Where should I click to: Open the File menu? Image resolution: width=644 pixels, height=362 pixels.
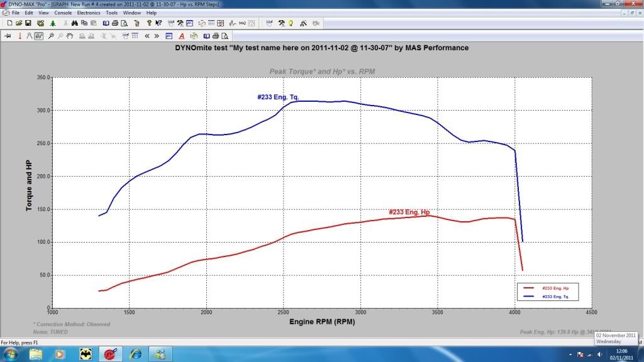(x=16, y=13)
